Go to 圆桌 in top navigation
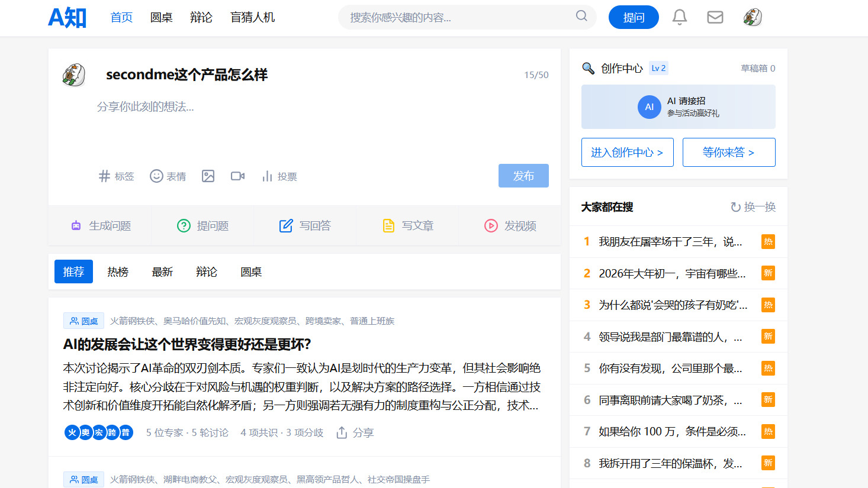 coord(161,18)
